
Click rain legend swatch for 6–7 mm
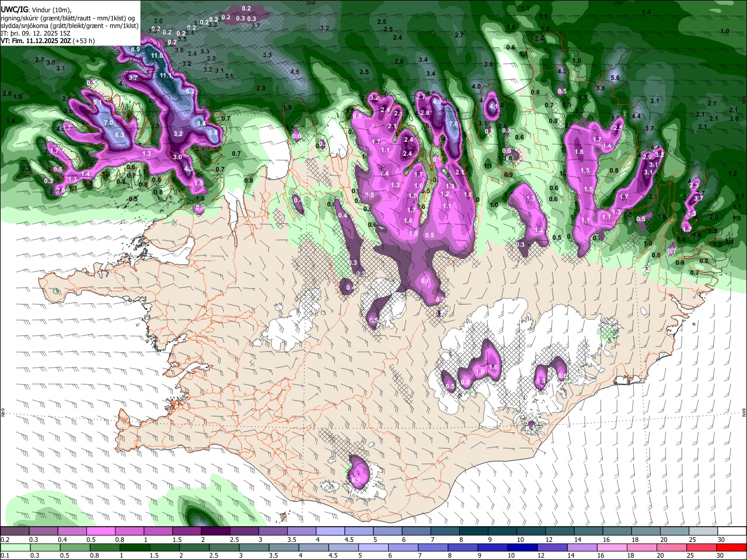tap(404, 547)
